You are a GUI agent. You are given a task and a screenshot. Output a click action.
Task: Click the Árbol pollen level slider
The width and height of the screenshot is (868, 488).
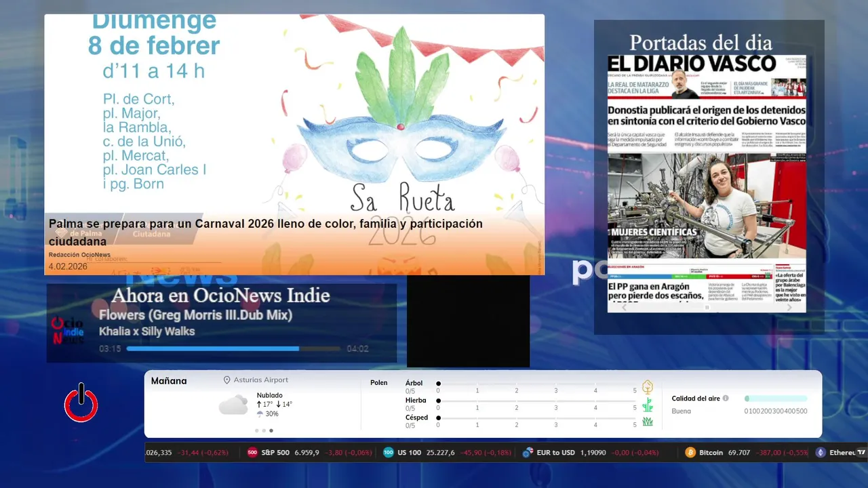coord(536,384)
